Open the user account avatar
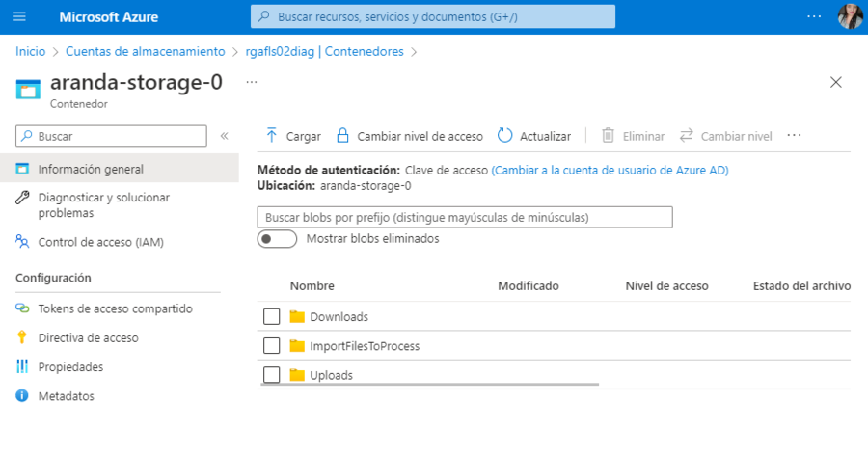The image size is (868, 456). tap(851, 16)
